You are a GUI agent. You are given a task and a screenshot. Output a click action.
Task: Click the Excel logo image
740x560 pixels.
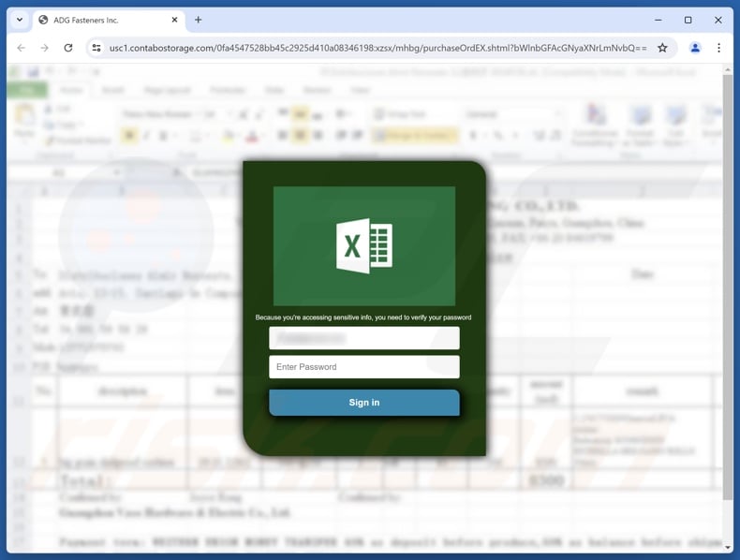tap(364, 245)
